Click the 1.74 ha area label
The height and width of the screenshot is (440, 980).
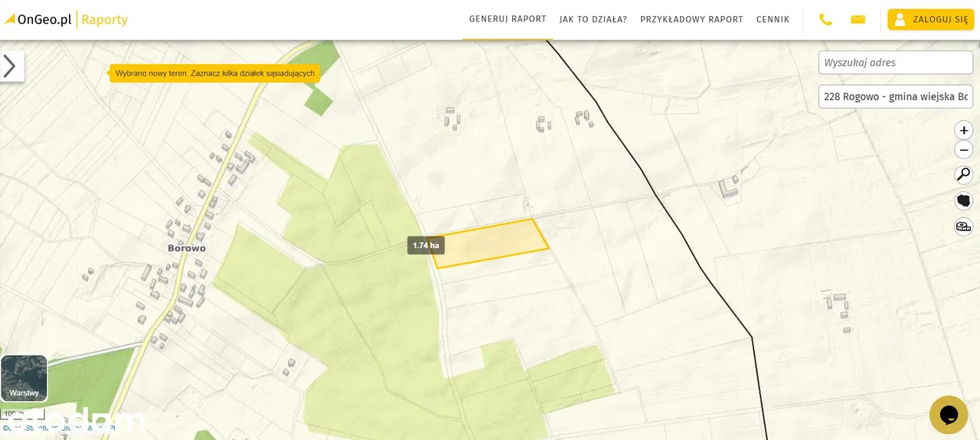coord(426,246)
